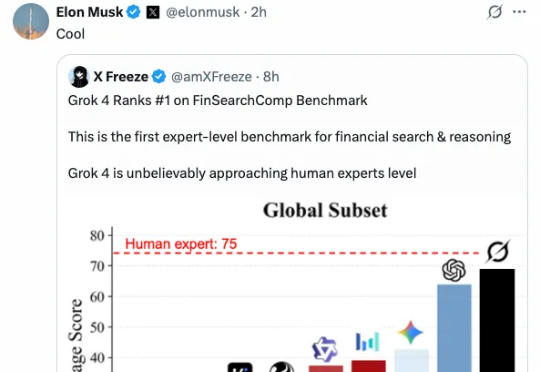
Task: Open the @amXFreeze handle
Action: click(211, 77)
